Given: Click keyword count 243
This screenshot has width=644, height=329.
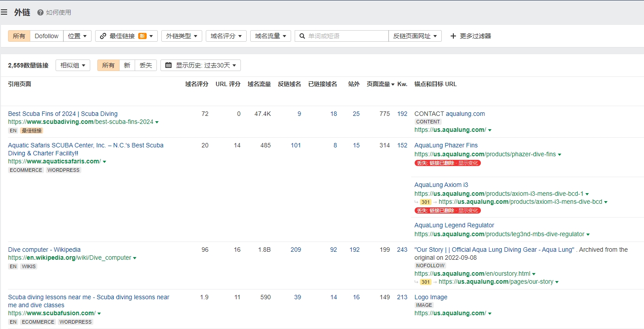Looking at the screenshot, I should click(402, 250).
